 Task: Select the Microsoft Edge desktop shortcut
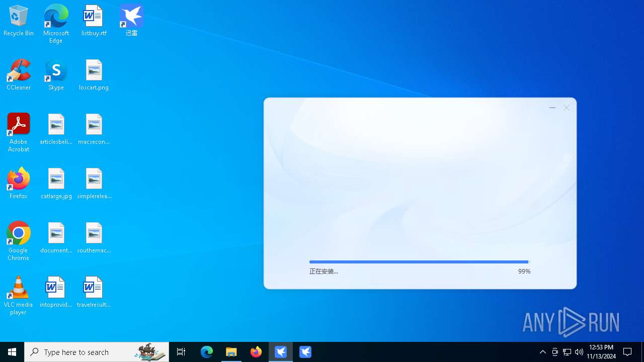click(x=56, y=24)
